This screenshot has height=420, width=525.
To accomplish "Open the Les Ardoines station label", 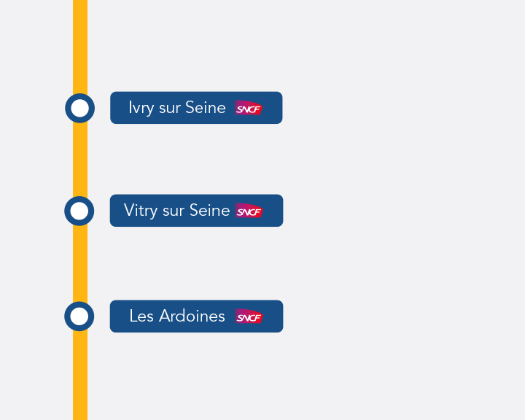I will click(x=197, y=316).
